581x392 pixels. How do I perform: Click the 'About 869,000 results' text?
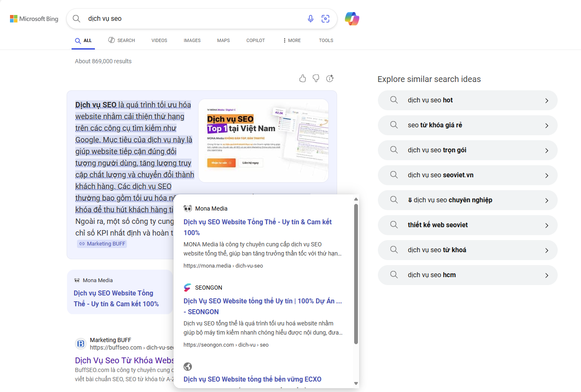click(103, 61)
